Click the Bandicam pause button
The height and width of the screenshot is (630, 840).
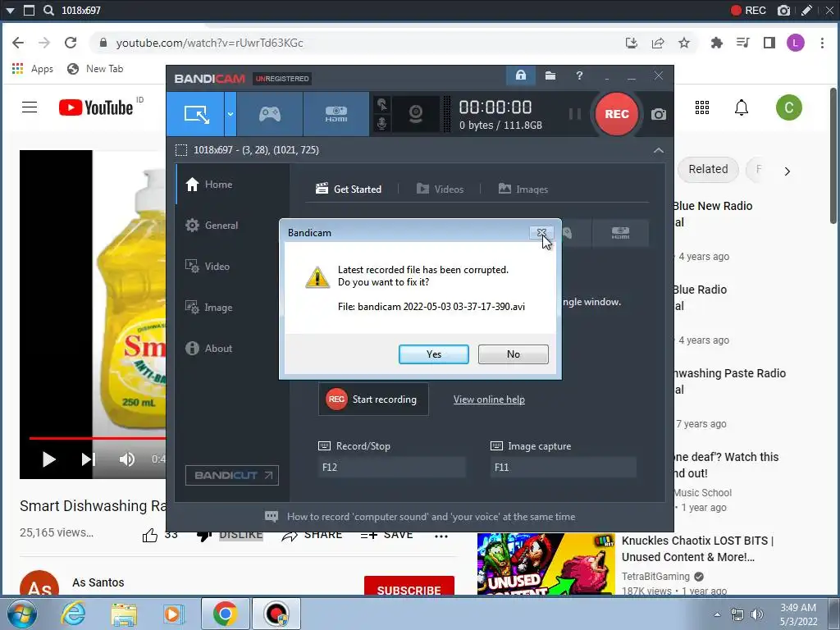pyautogui.click(x=575, y=114)
